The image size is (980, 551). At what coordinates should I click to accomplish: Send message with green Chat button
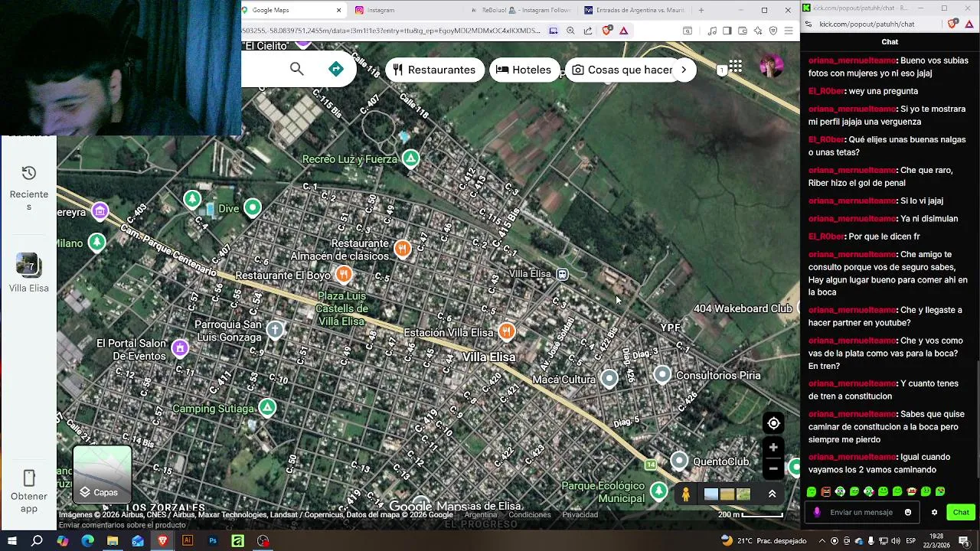961,512
